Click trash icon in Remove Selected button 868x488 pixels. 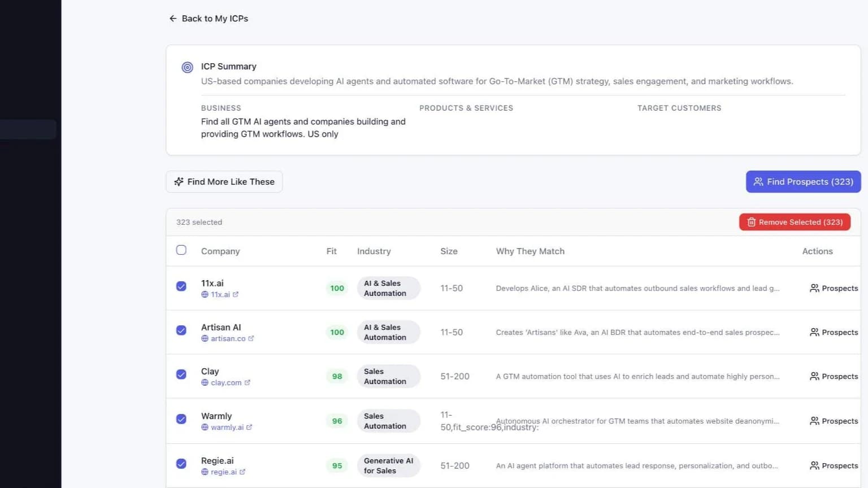751,222
